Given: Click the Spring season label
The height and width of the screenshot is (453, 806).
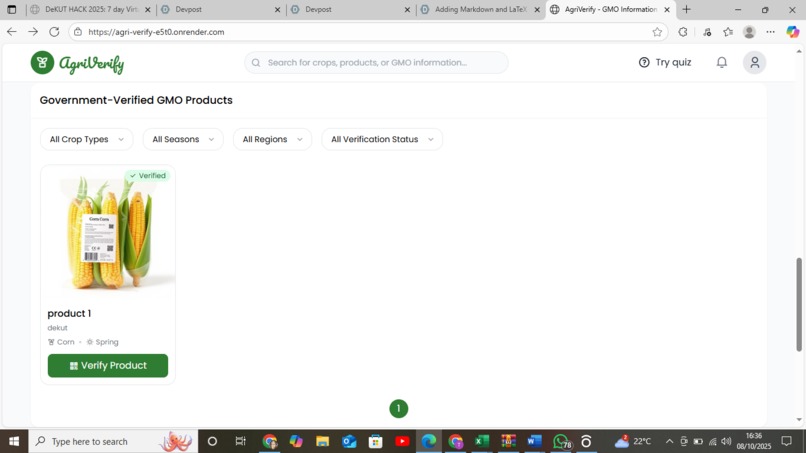Looking at the screenshot, I should coord(102,342).
